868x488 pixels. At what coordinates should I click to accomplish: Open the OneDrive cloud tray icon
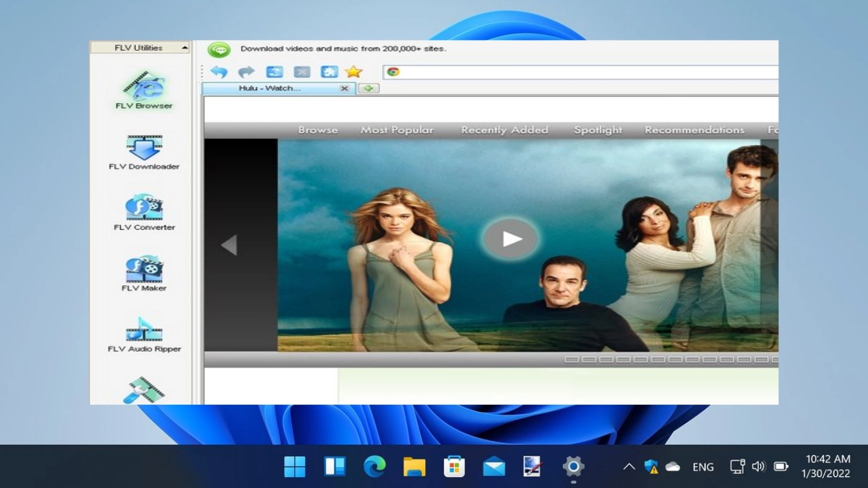tap(673, 466)
